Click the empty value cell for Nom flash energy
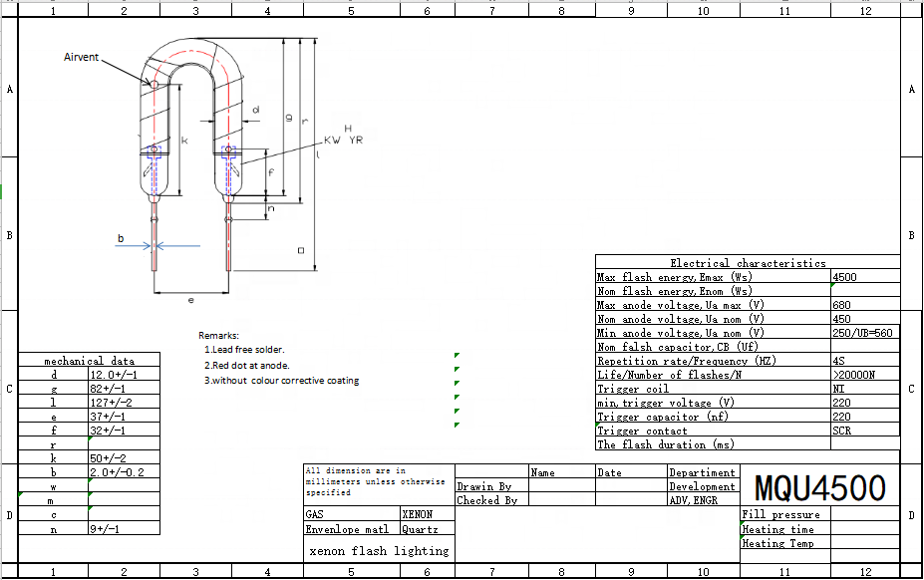Image resolution: width=924 pixels, height=580 pixels. [865, 290]
